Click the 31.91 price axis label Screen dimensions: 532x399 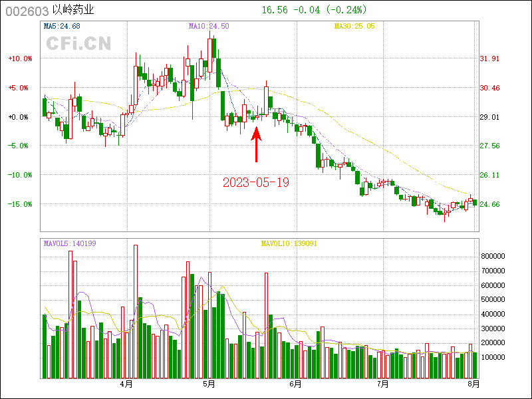point(490,59)
